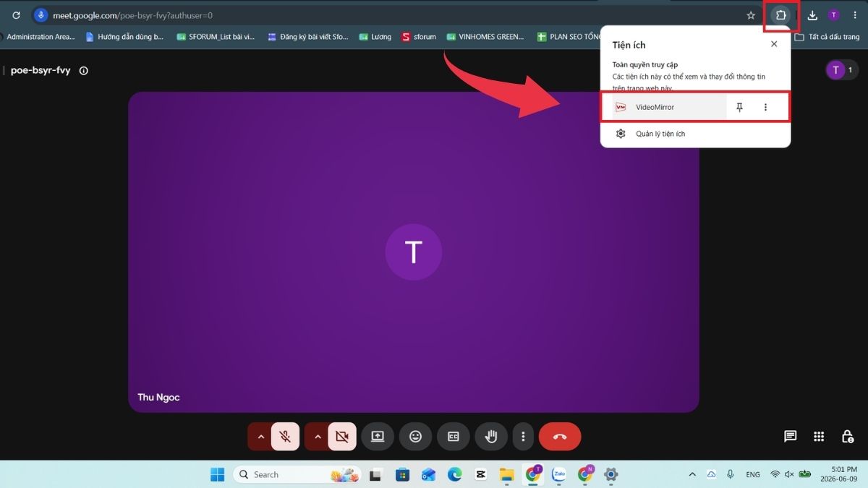Click the microphone indicator in address bar
Viewport: 868px width, 488px height.
tap(41, 15)
